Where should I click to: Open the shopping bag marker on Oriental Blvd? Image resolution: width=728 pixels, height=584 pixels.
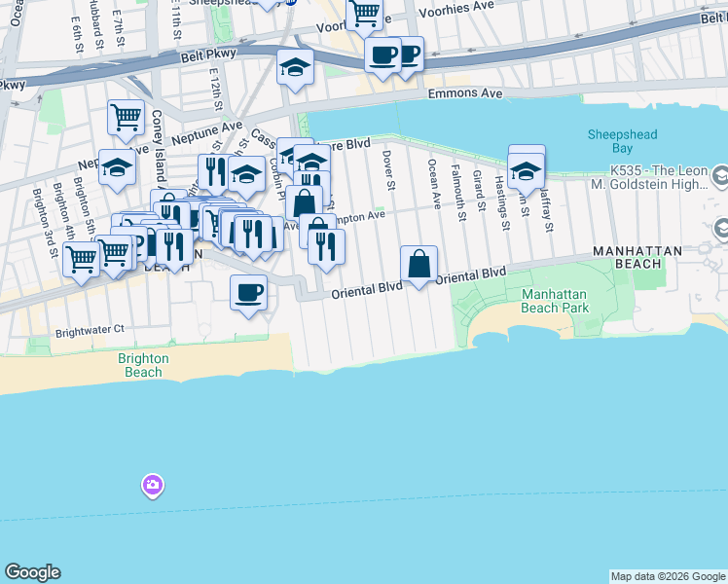click(419, 265)
